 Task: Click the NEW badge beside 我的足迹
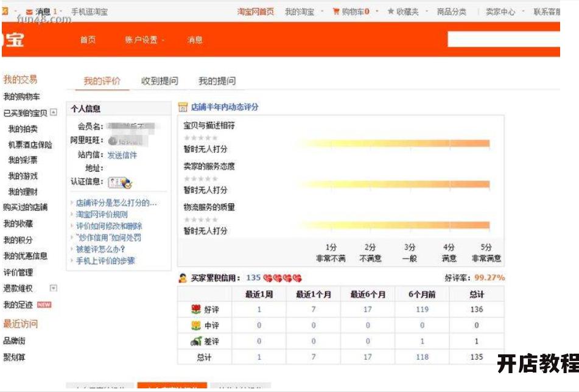click(x=44, y=304)
